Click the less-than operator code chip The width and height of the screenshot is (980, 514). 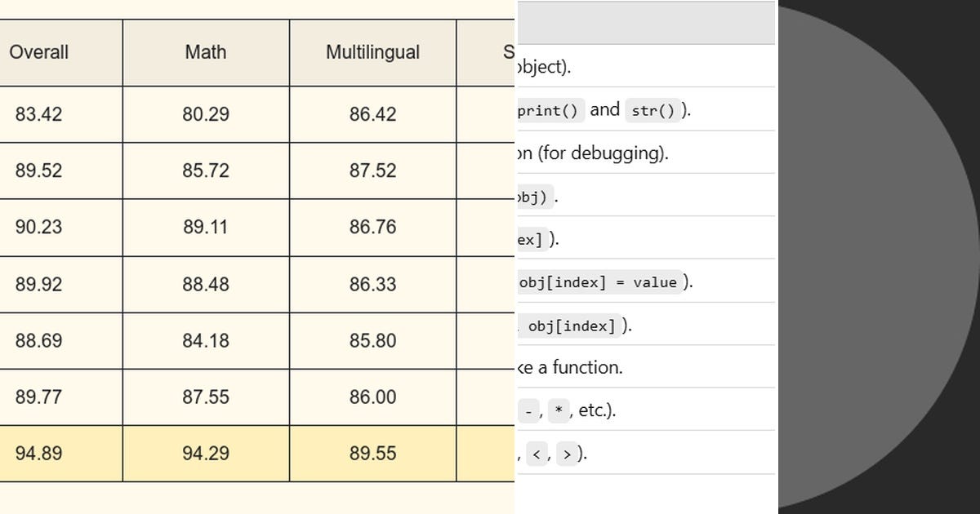point(537,454)
